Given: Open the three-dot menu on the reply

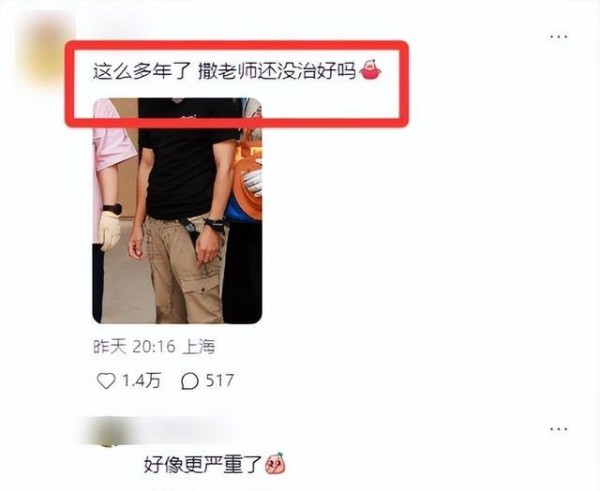Looking at the screenshot, I should click(559, 429).
